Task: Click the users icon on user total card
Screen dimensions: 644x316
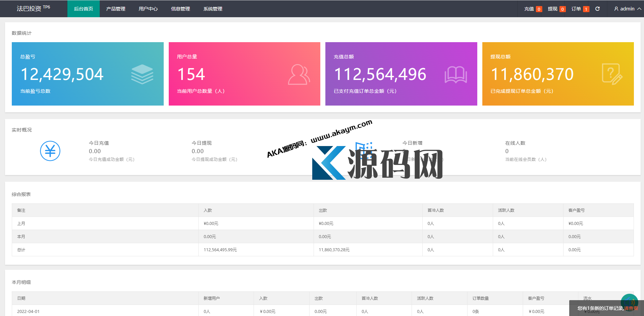Action: pos(299,75)
